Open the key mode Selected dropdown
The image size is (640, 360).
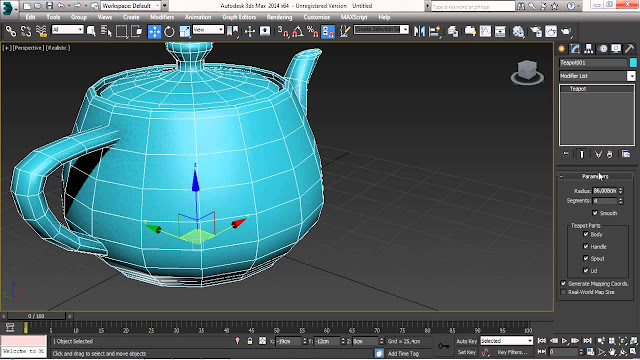point(507,341)
